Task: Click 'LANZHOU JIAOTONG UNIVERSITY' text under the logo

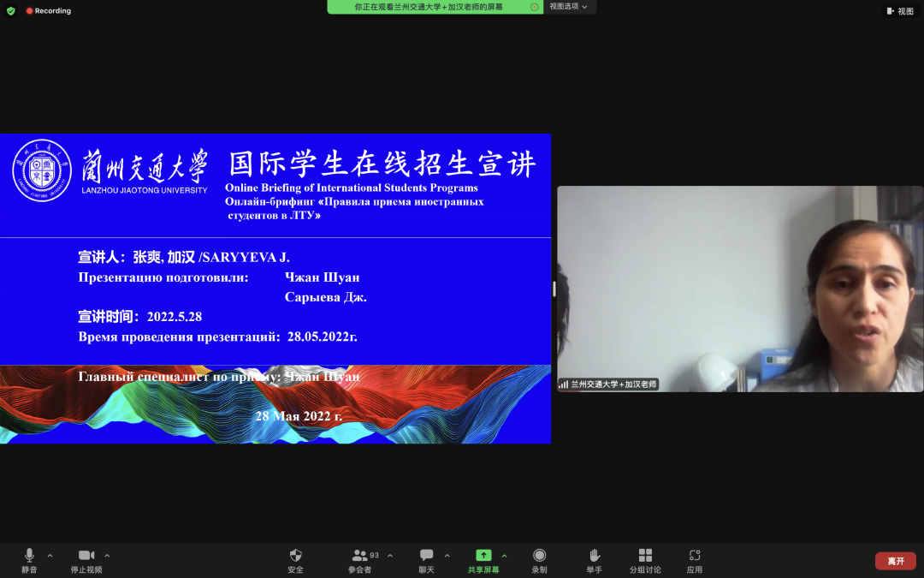Action: pos(145,190)
